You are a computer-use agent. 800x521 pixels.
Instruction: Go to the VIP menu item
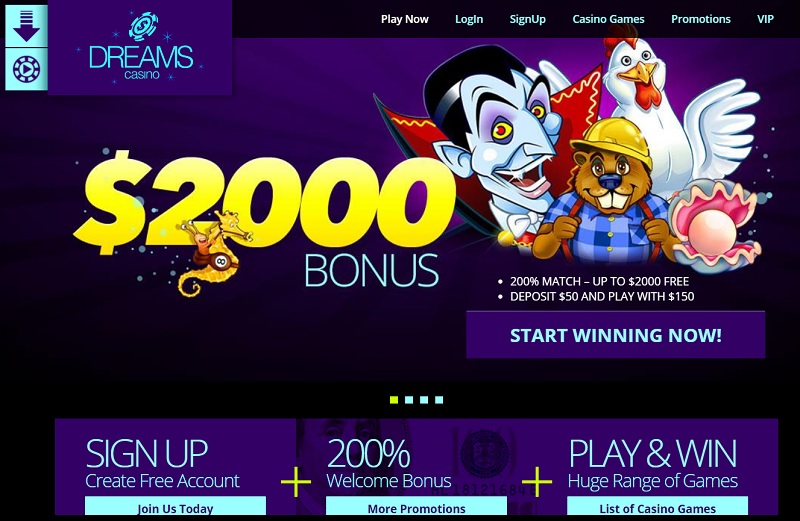point(765,19)
